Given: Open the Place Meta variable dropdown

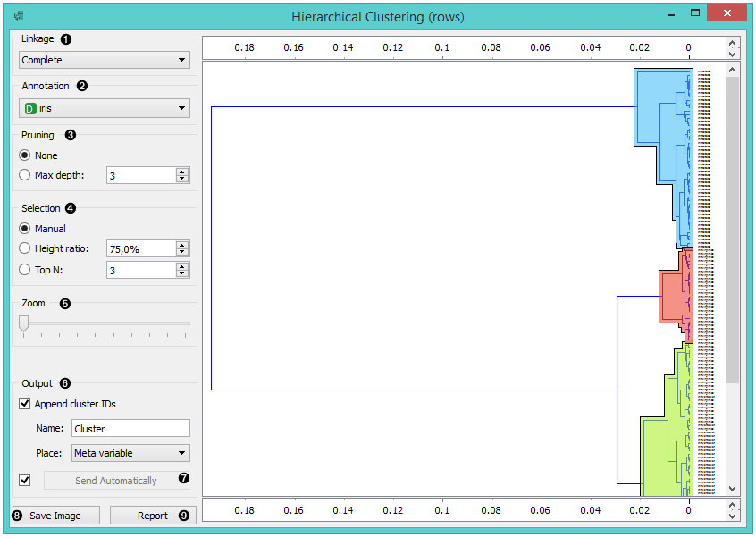Looking at the screenshot, I should [x=130, y=453].
